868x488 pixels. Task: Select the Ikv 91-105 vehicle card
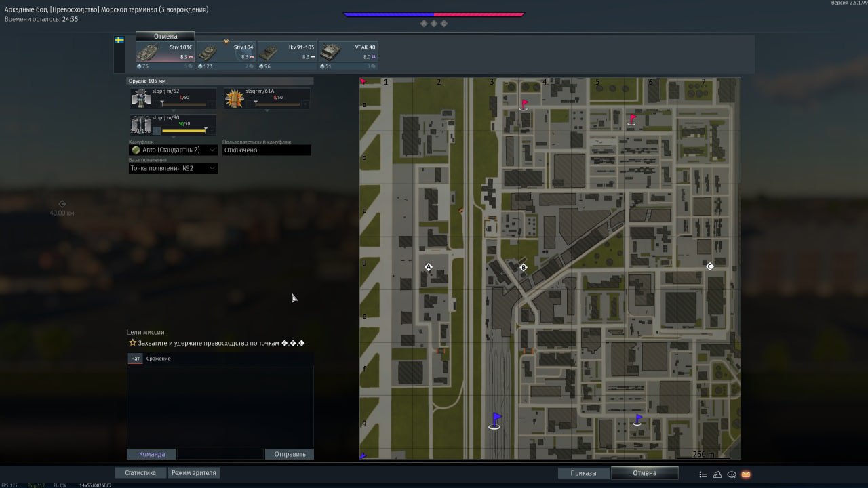[287, 52]
